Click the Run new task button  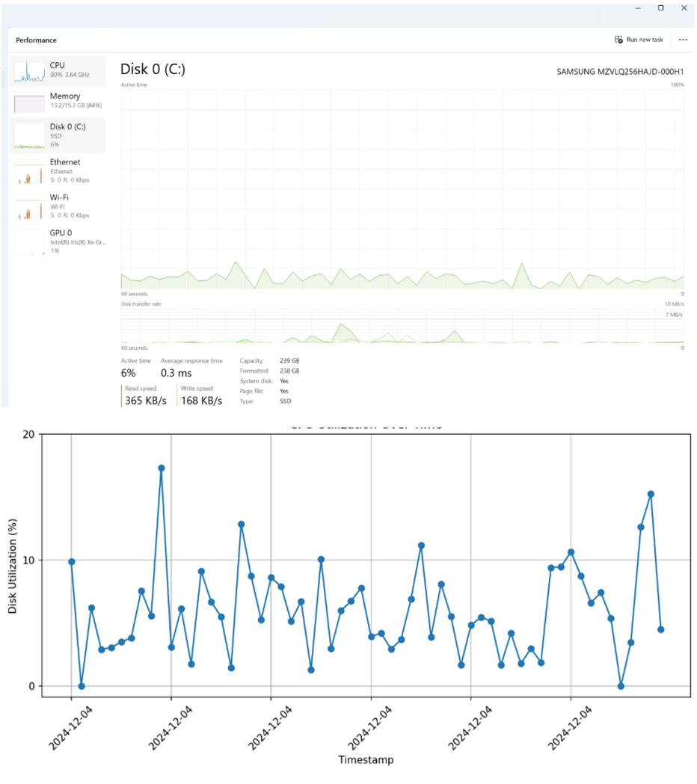[x=639, y=40]
